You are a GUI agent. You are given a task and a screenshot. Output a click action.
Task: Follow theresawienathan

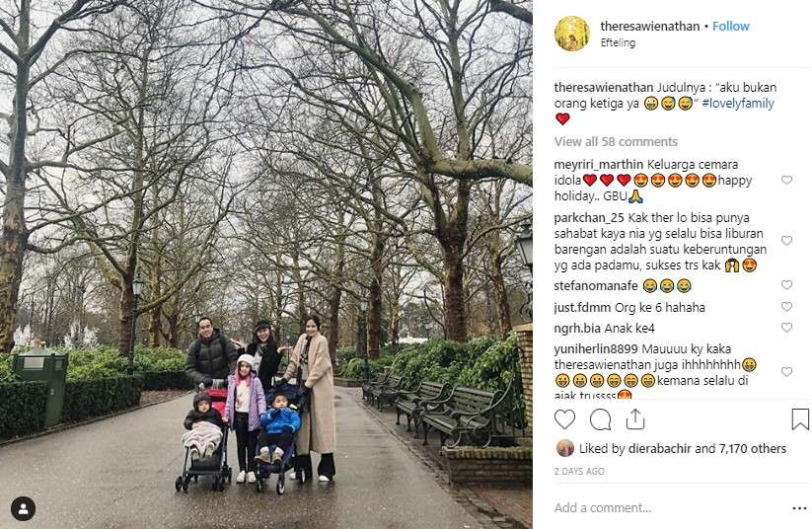click(x=731, y=26)
